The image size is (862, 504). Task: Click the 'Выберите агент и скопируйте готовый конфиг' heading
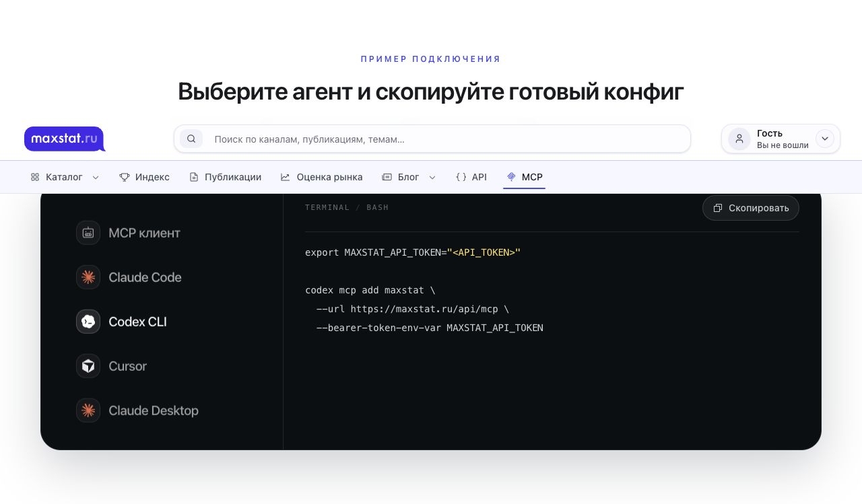(431, 92)
